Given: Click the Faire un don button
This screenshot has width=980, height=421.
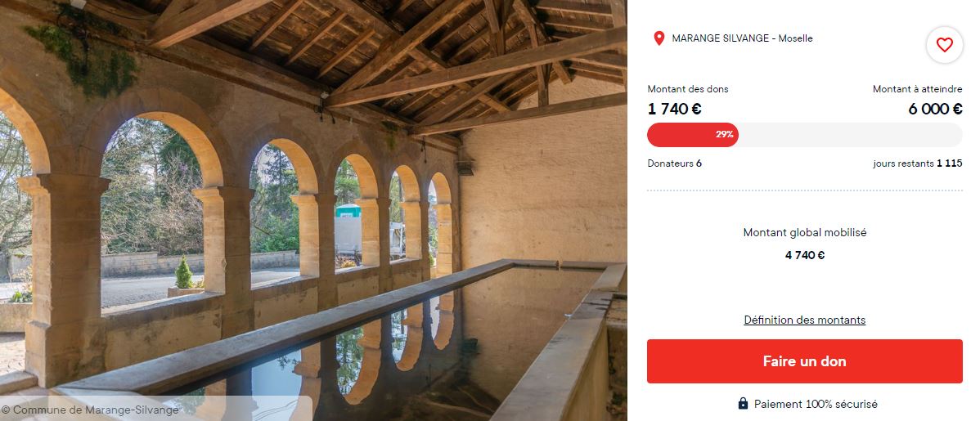Looking at the screenshot, I should tap(804, 361).
